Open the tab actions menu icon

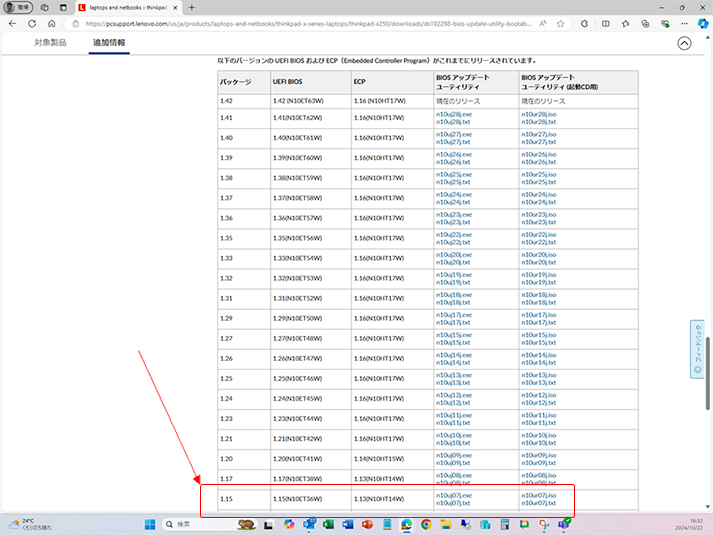(63, 8)
